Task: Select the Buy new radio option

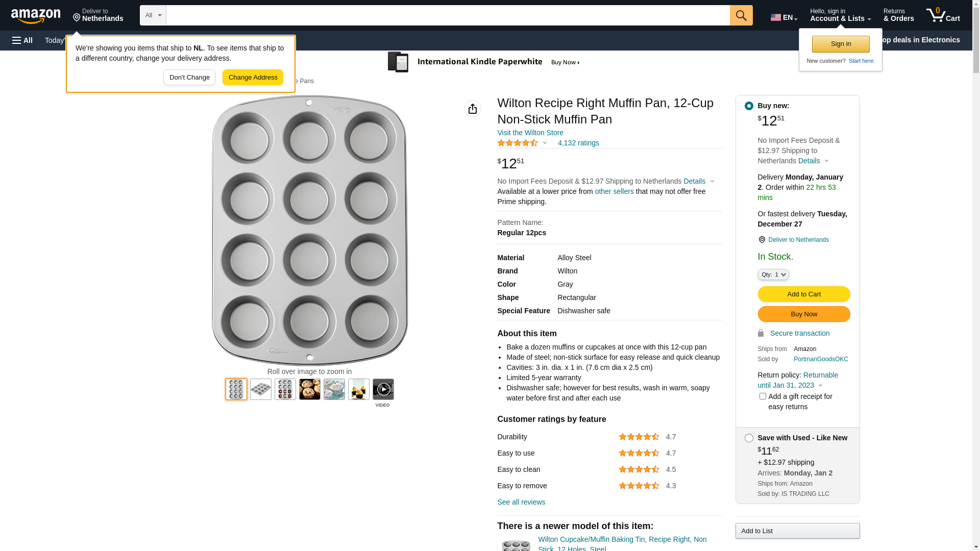Action: tap(749, 106)
